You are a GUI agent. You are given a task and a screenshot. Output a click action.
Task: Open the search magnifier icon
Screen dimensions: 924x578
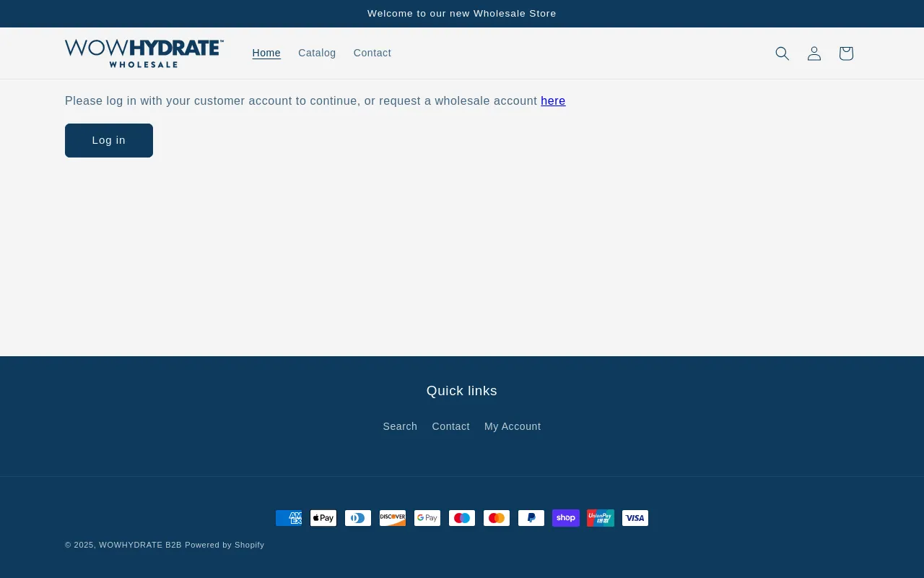coord(782,53)
